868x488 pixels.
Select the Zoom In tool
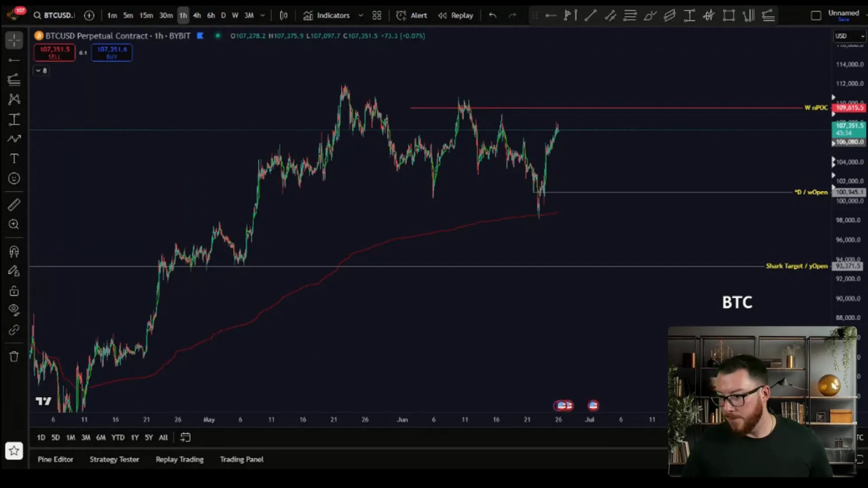(x=14, y=224)
